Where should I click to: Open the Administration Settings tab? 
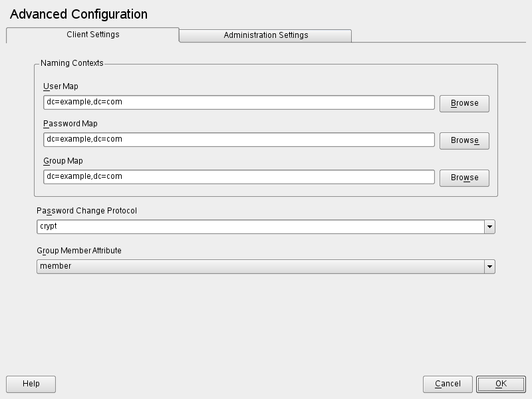pyautogui.click(x=265, y=35)
